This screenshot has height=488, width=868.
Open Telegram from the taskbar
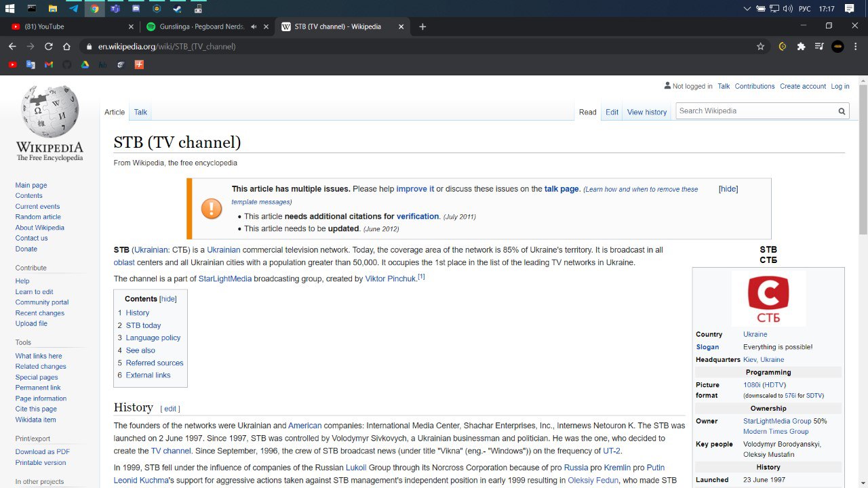point(73,8)
